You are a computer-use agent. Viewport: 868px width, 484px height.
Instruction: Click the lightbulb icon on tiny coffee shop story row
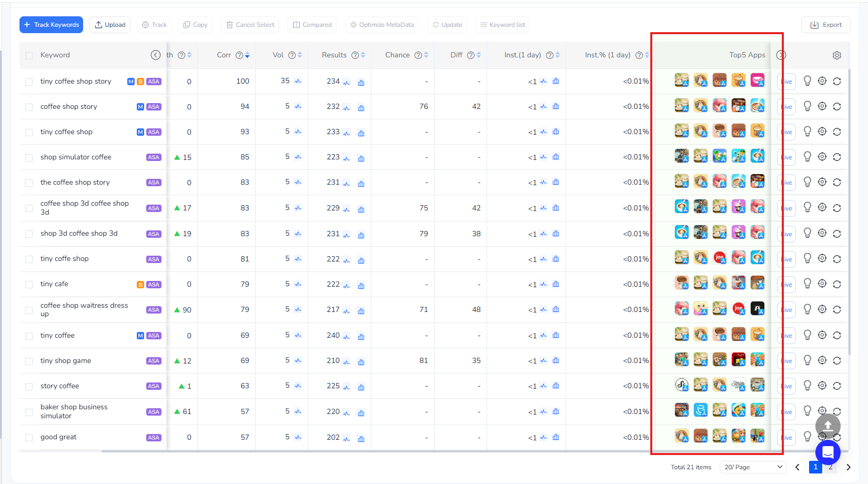coord(808,81)
